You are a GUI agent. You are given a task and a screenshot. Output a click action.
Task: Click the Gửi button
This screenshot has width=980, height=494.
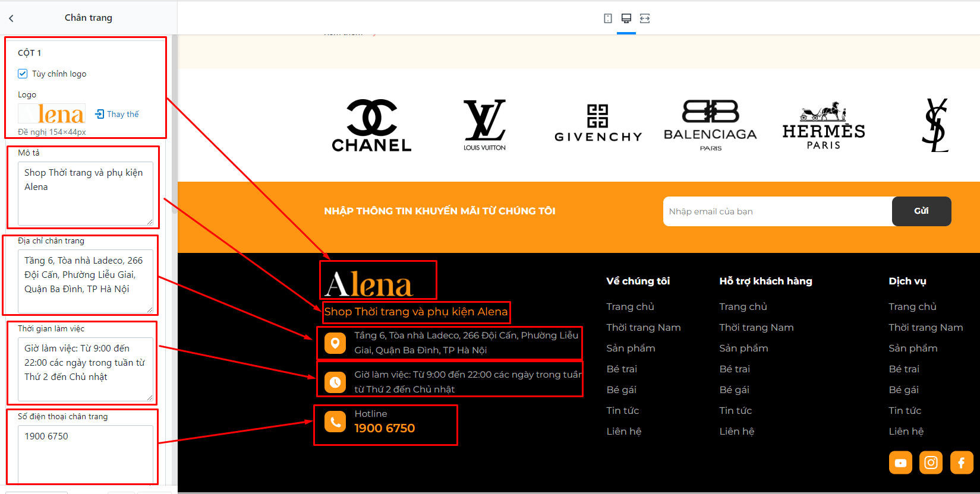(x=922, y=211)
